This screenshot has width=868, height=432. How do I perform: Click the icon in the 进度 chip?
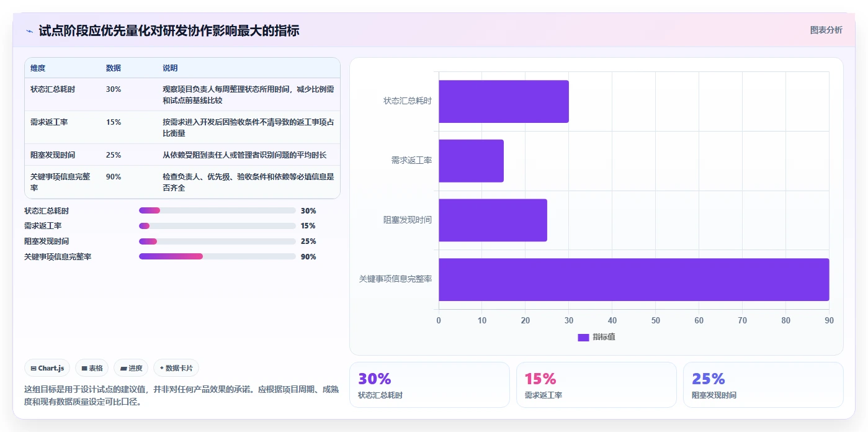coord(123,368)
